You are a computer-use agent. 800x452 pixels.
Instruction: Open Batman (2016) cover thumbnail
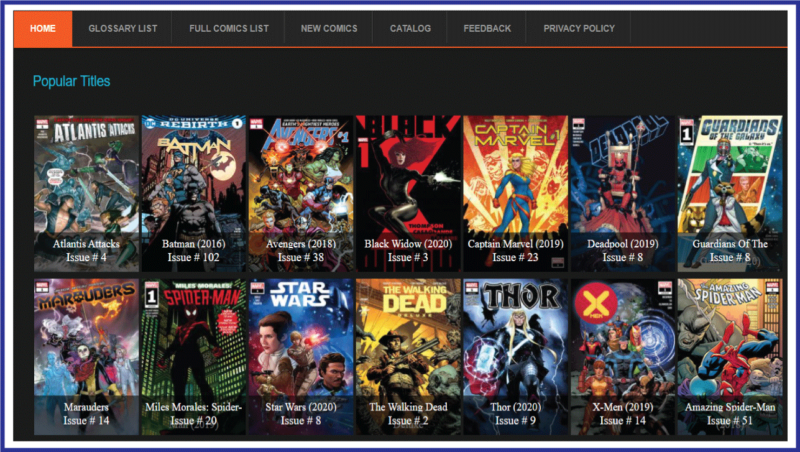(193, 193)
